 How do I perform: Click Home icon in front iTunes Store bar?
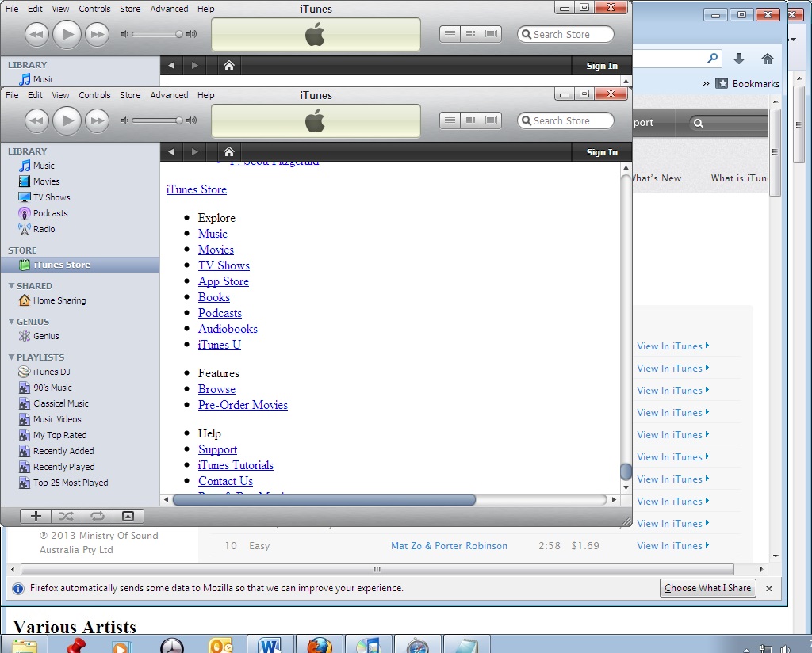(229, 151)
